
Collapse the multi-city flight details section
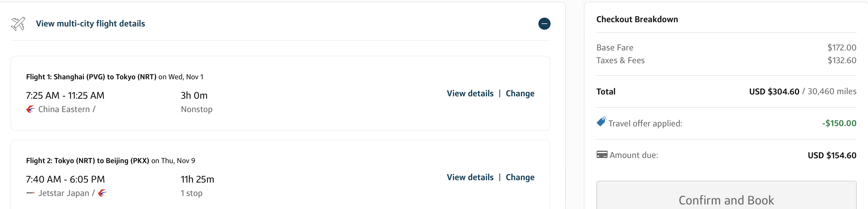click(x=544, y=24)
